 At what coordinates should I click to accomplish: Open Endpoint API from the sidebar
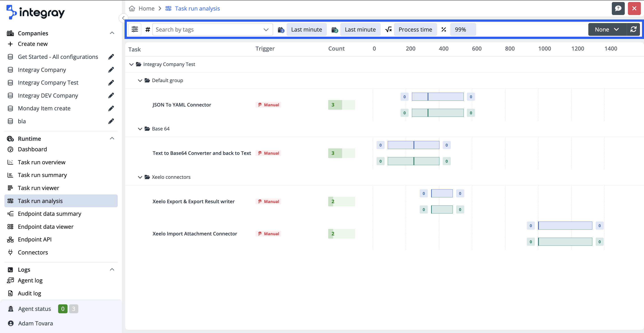[x=34, y=239]
